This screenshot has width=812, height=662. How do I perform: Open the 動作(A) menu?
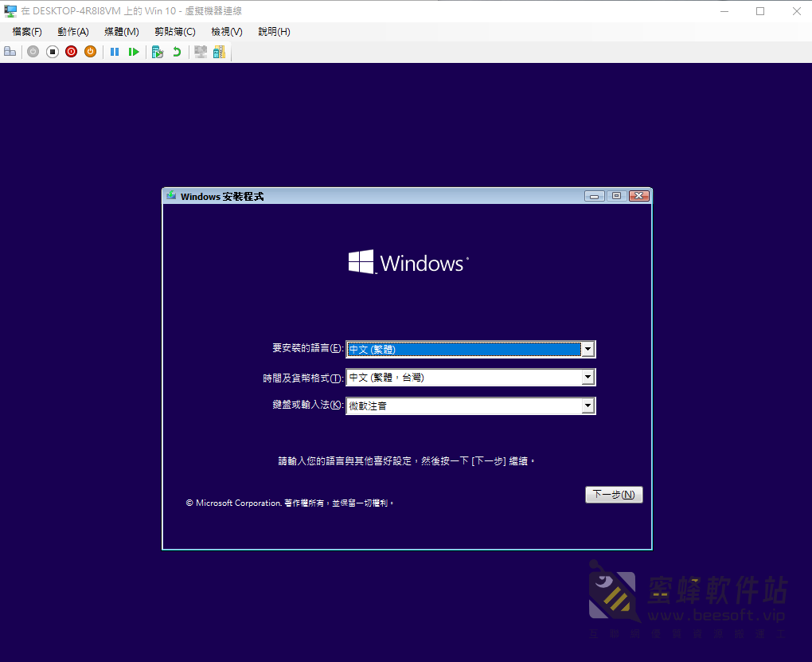[73, 32]
